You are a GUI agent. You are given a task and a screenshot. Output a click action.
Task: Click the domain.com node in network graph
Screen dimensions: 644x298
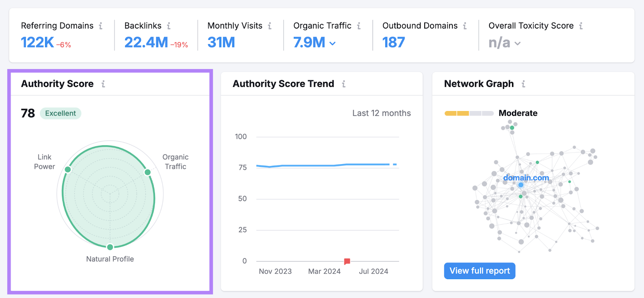pyautogui.click(x=521, y=185)
